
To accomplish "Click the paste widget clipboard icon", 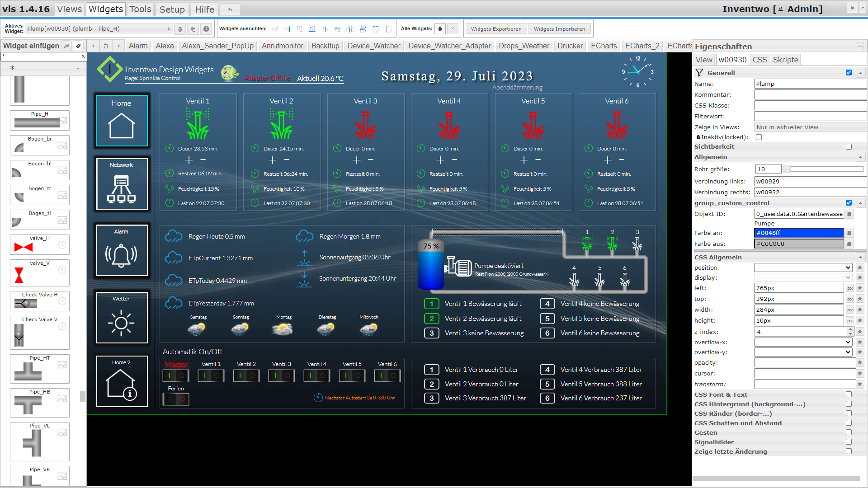I will (105, 46).
